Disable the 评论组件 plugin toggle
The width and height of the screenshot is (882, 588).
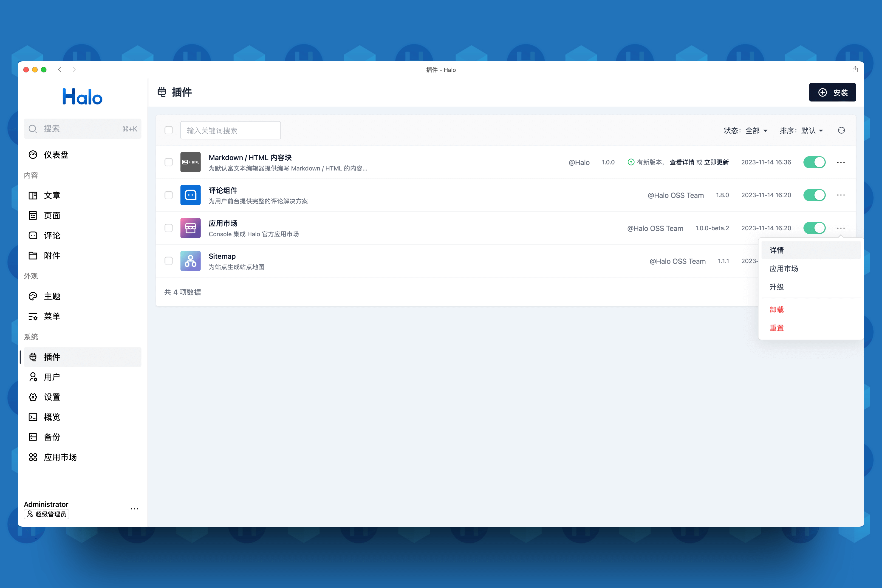(x=814, y=195)
